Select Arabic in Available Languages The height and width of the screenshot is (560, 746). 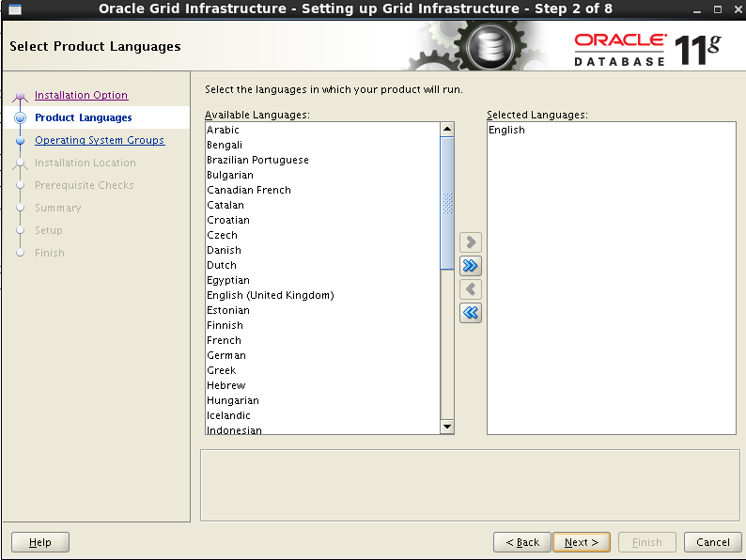[x=323, y=130]
